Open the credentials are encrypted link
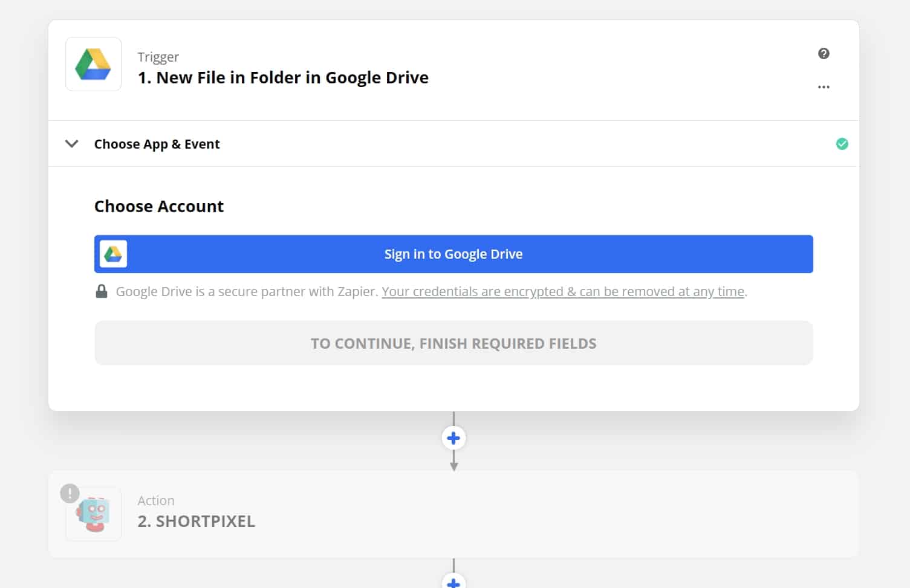The height and width of the screenshot is (588, 910). click(x=562, y=291)
